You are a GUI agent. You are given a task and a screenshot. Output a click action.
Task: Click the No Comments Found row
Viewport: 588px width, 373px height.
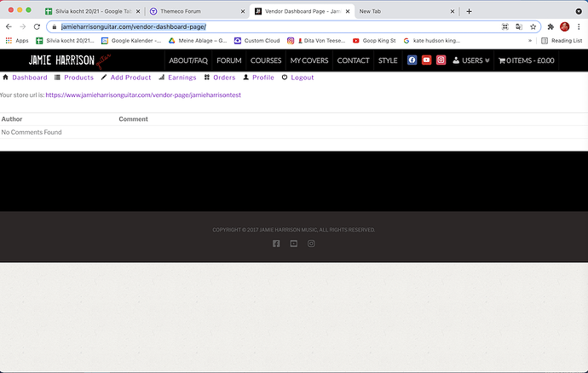click(294, 132)
